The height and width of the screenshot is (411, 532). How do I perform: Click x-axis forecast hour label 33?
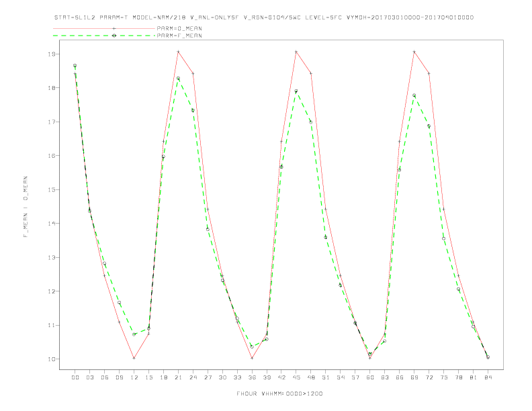(237, 377)
